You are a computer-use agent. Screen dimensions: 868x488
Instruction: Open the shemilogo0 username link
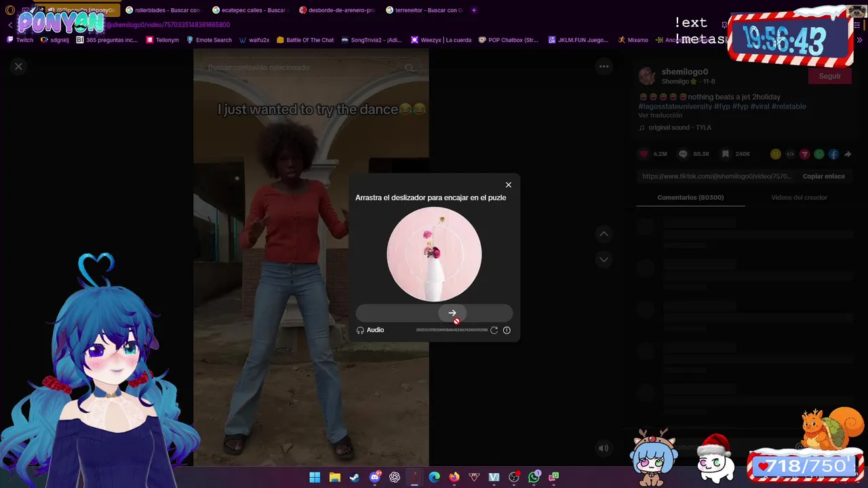point(684,72)
